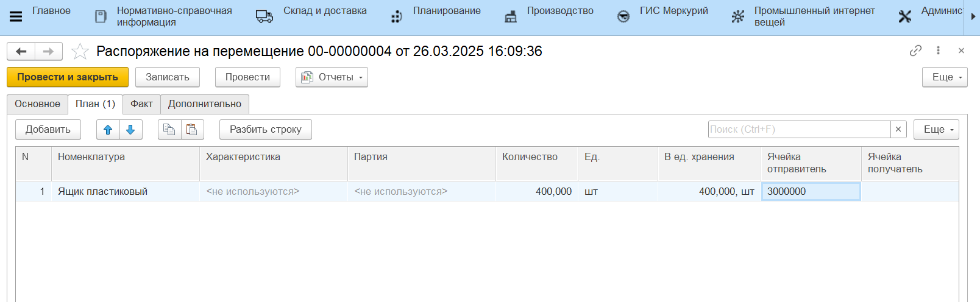
Task: Clear search field with X button
Action: [898, 130]
